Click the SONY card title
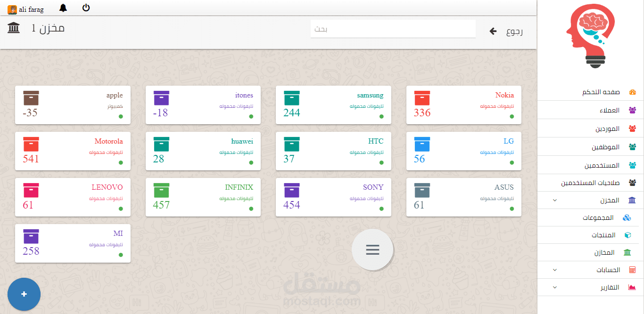 tap(373, 187)
